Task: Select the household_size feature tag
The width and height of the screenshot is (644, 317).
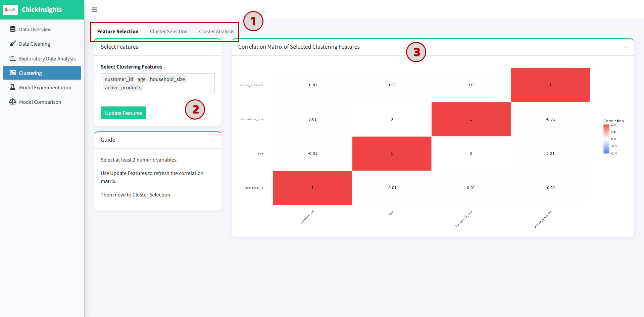Action: 167,79
